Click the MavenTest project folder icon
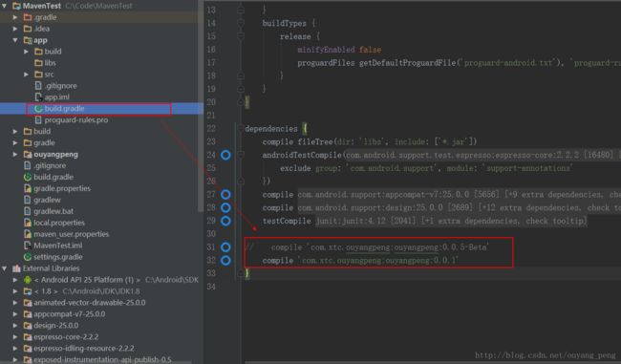621x364 pixels. [x=16, y=6]
